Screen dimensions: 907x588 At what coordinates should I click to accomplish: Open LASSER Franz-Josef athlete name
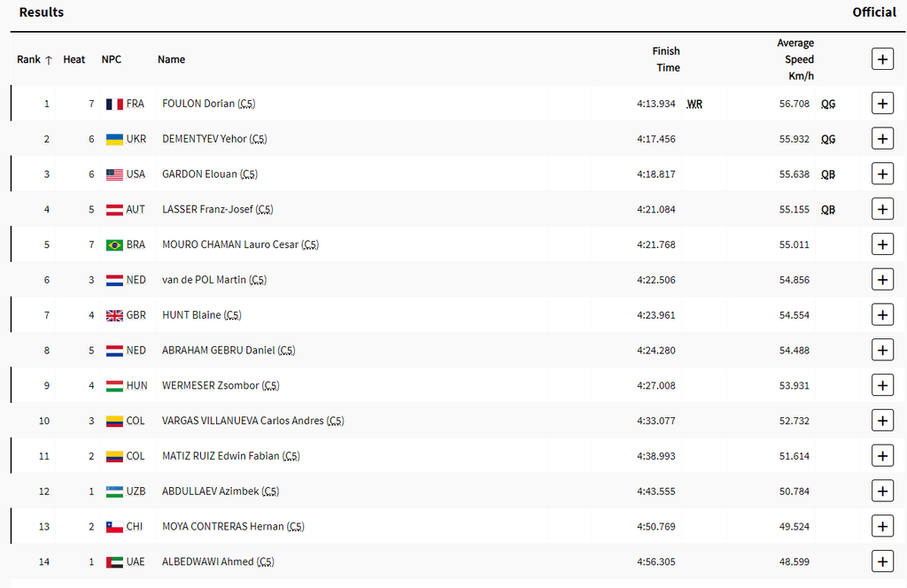point(207,210)
